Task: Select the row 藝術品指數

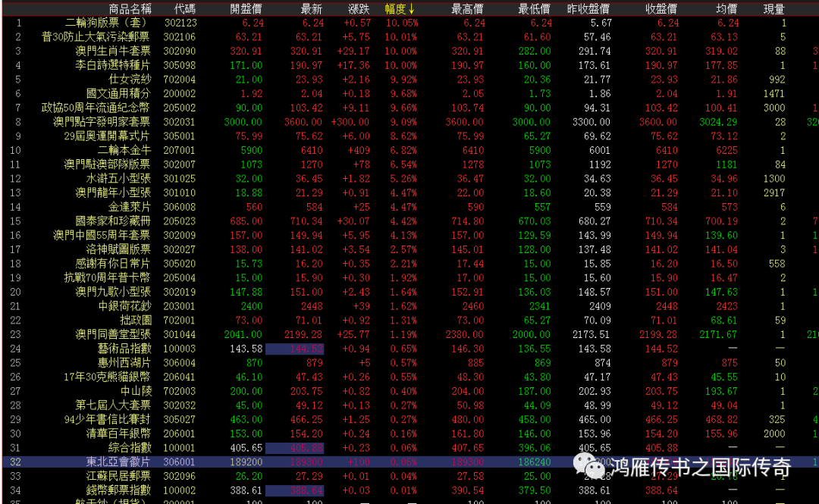Action: 410,349
